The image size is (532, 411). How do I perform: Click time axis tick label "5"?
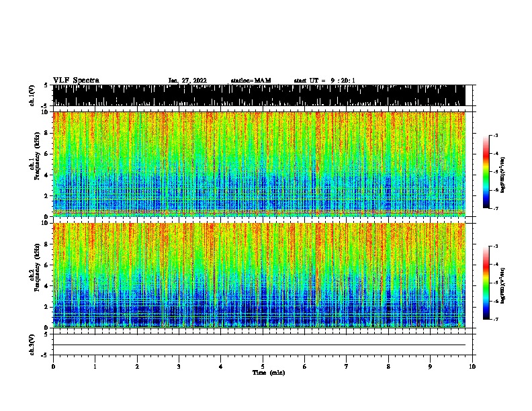(x=263, y=367)
